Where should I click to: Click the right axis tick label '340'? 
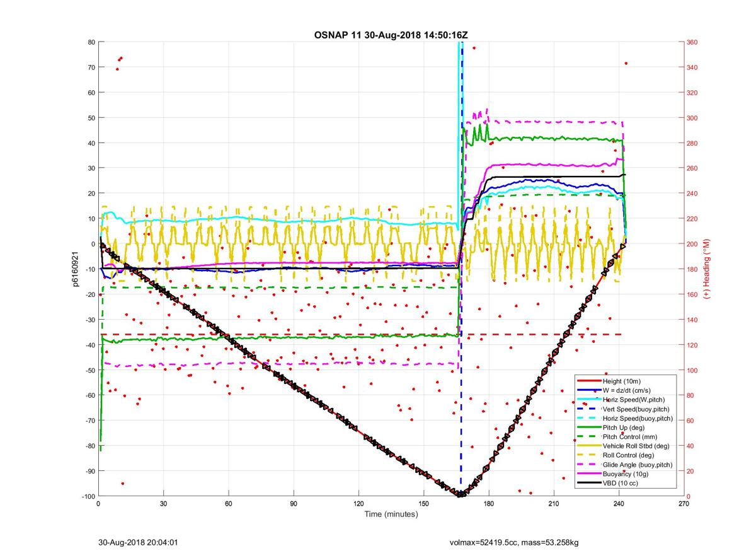click(693, 67)
